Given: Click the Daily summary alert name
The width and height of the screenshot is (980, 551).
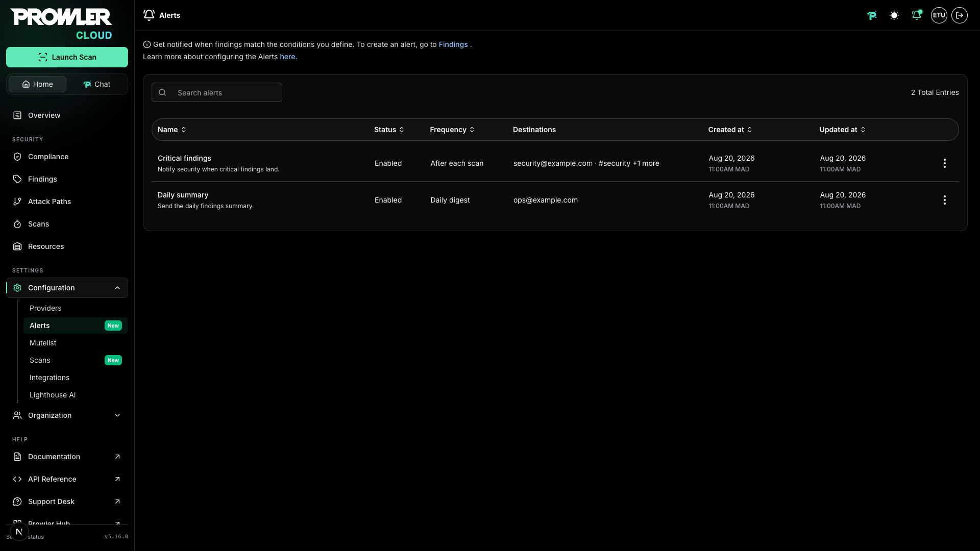Looking at the screenshot, I should (x=183, y=195).
